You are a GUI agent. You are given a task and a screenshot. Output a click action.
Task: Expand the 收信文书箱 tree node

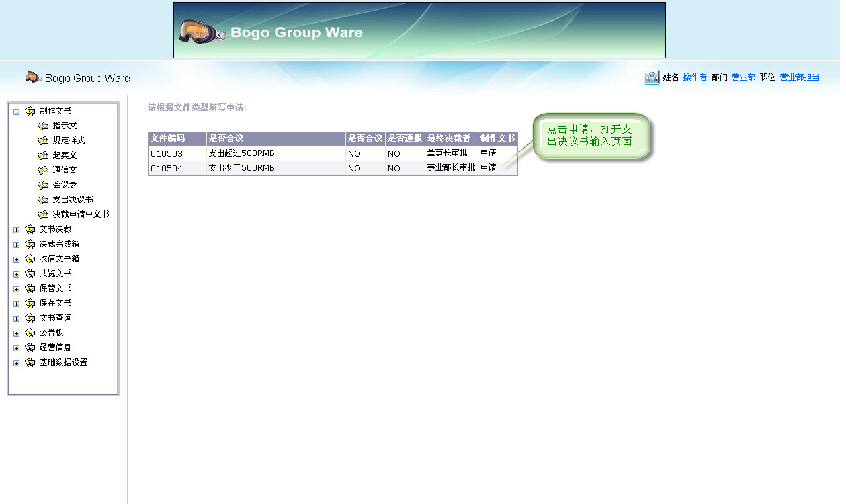tap(17, 259)
